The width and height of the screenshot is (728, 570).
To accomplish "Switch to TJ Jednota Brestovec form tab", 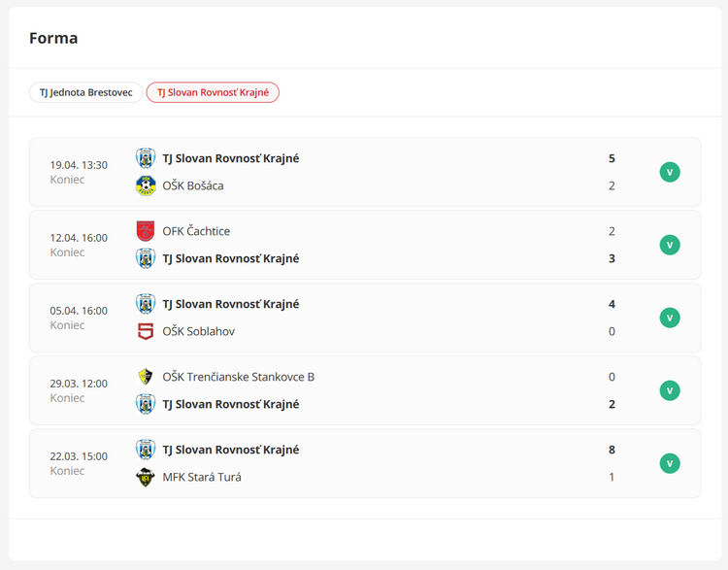I will pos(85,92).
